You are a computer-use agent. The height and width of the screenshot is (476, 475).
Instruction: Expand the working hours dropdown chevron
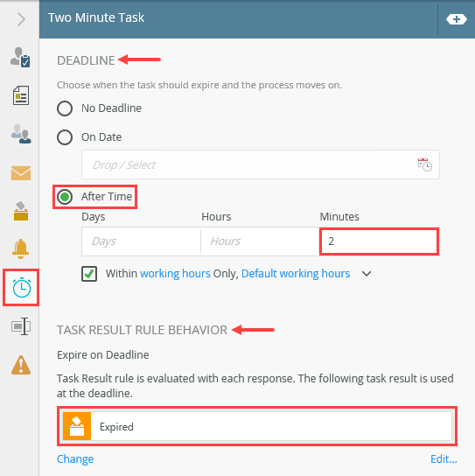[367, 274]
